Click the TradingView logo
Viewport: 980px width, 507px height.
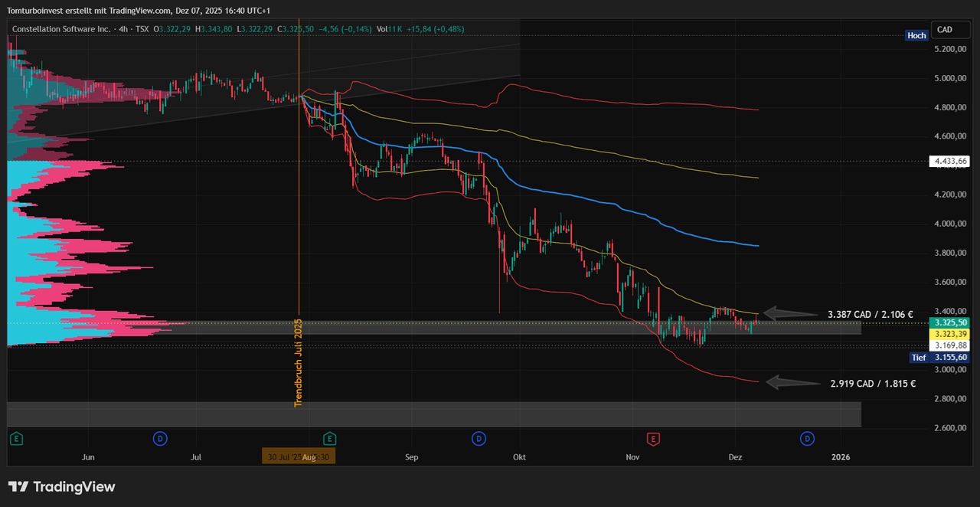click(61, 487)
